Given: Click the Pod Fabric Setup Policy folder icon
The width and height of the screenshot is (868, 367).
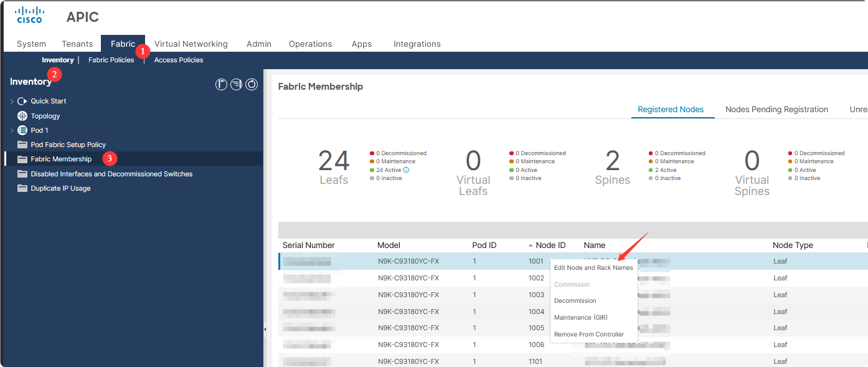Looking at the screenshot, I should (x=22, y=145).
